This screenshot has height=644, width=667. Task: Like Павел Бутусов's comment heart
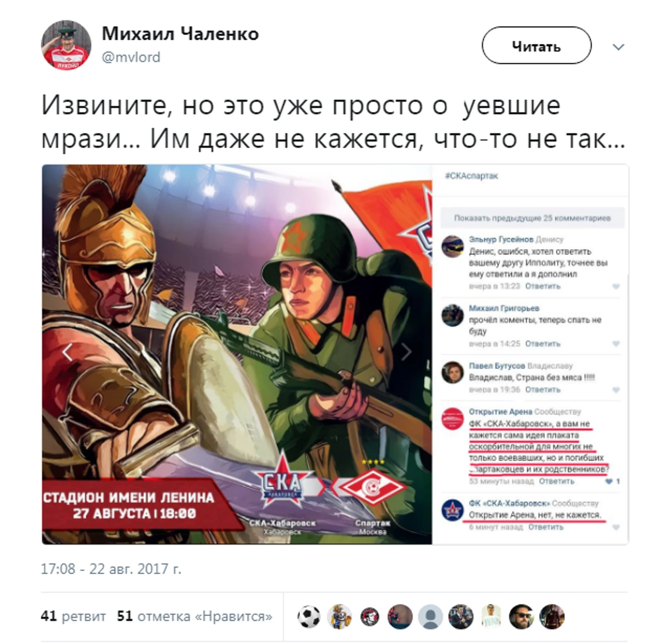[x=616, y=390]
